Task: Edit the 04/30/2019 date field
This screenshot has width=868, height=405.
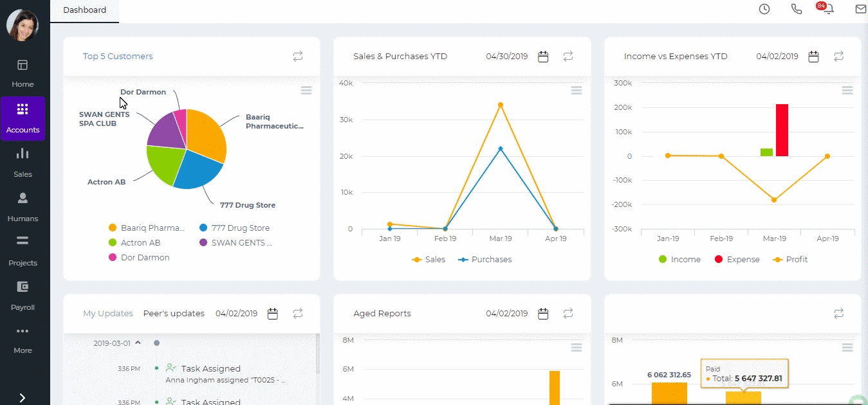Action: [507, 57]
